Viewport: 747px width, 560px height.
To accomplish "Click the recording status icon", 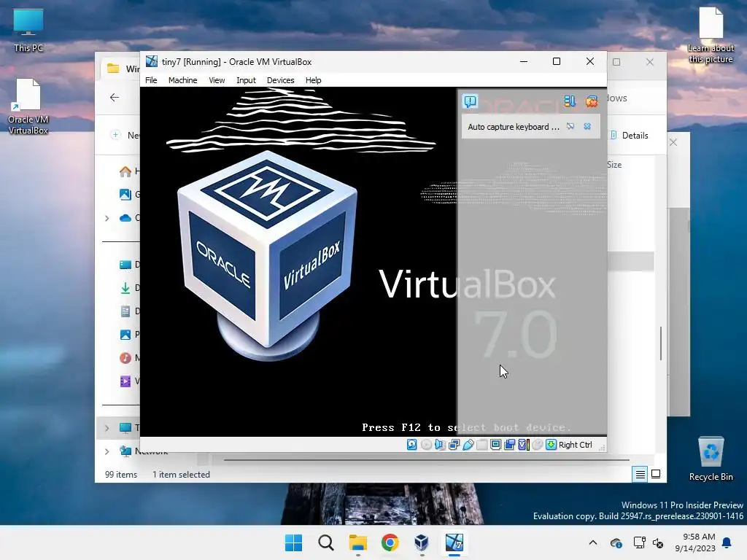I will (x=509, y=445).
